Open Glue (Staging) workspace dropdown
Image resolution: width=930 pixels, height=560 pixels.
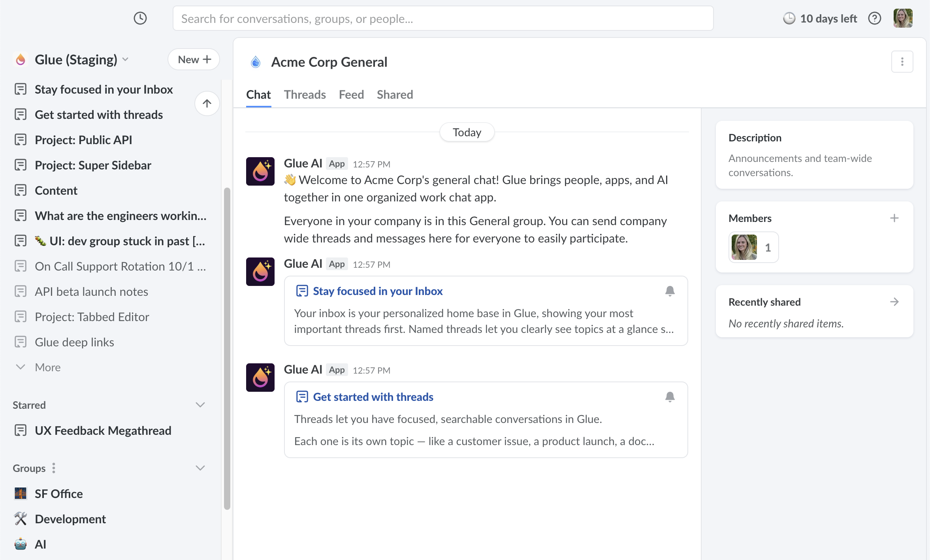(126, 60)
